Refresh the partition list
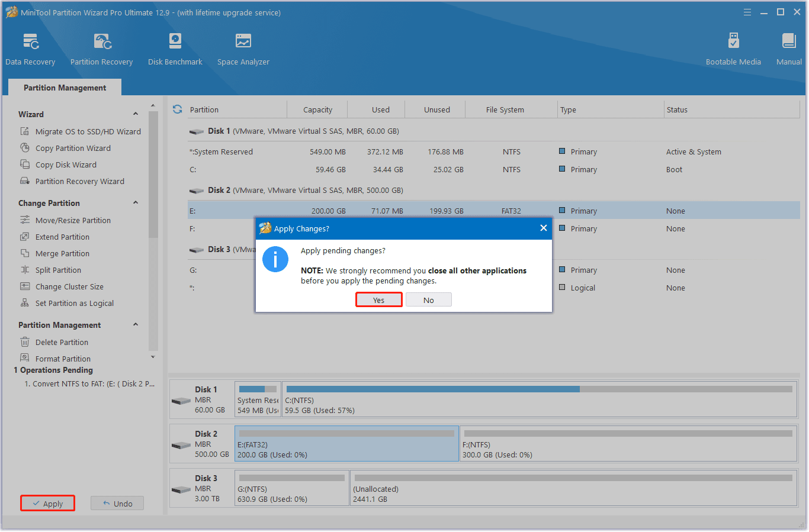The height and width of the screenshot is (532, 809). pos(177,109)
